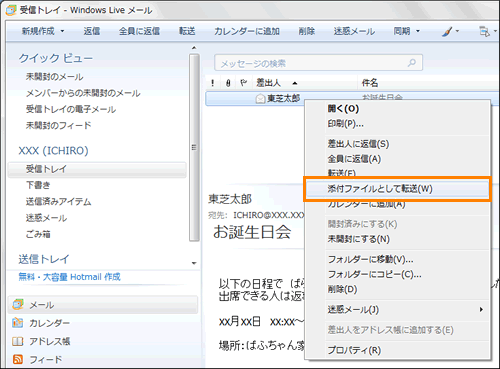
Task: Click the 転送 toolbar button
Action: 187,31
